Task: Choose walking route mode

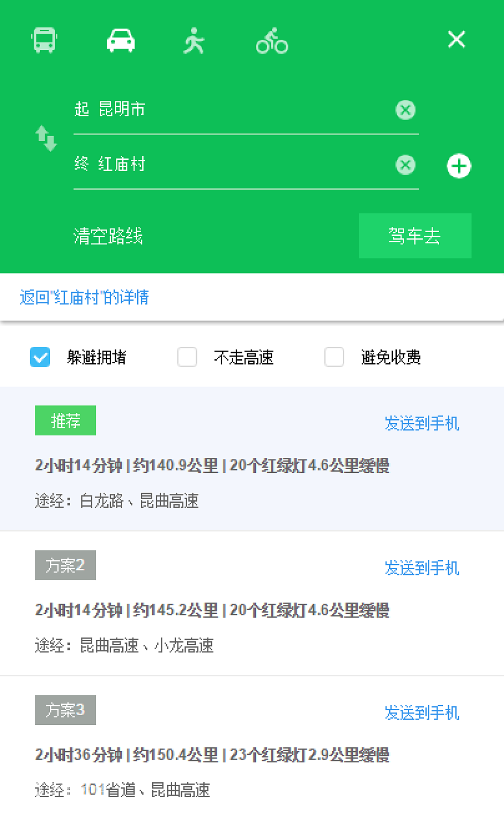Action: click(x=194, y=40)
